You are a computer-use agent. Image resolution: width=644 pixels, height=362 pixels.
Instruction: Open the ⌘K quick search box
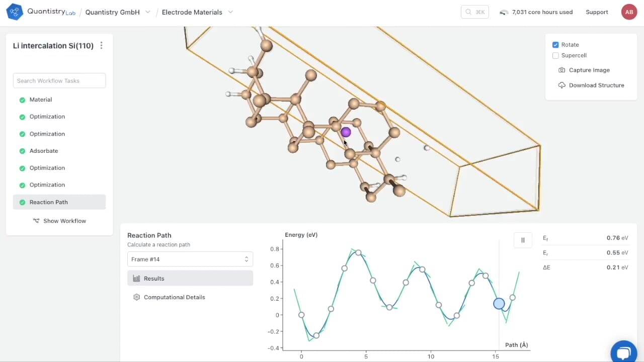(x=475, y=12)
